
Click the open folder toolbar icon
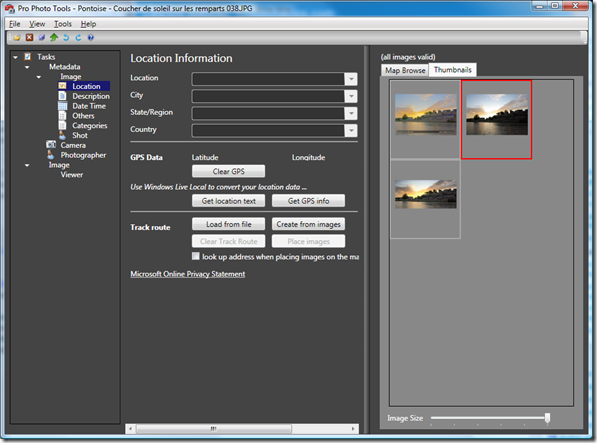(x=17, y=37)
